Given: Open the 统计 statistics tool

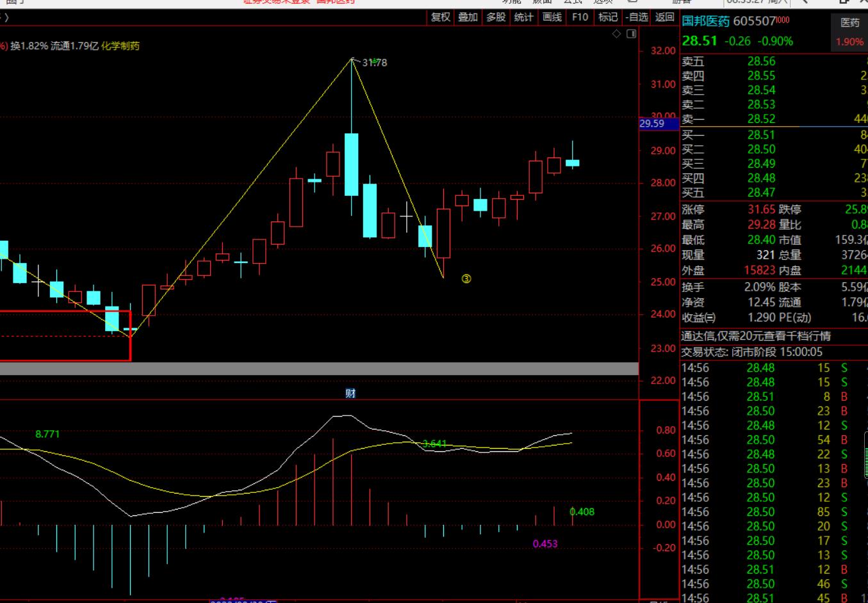Looking at the screenshot, I should click(x=523, y=17).
